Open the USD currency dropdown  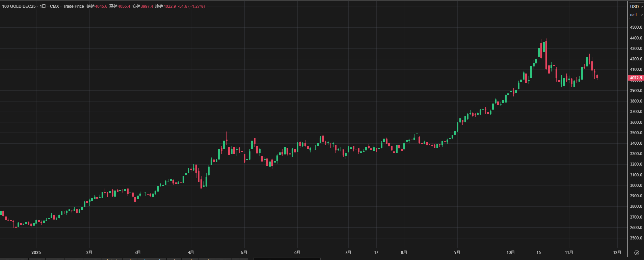pyautogui.click(x=636, y=6)
